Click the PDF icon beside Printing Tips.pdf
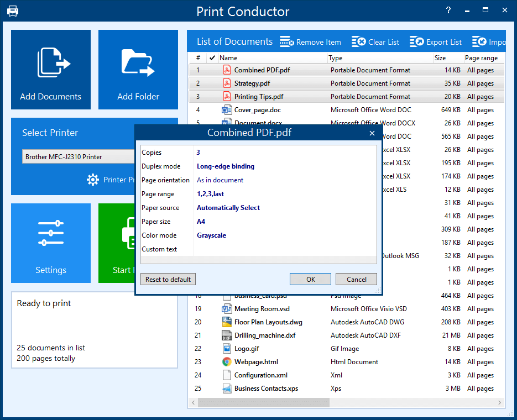The width and height of the screenshot is (517, 420). click(227, 97)
